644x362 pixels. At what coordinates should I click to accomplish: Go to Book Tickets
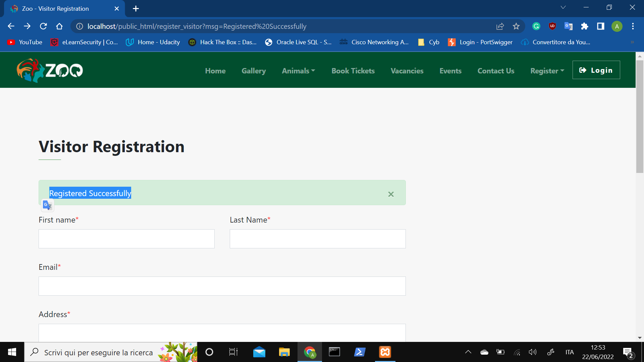[x=353, y=71]
